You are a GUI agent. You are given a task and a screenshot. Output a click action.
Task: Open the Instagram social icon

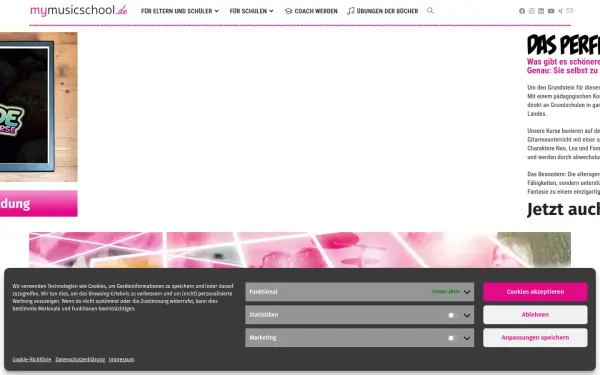pyautogui.click(x=532, y=11)
